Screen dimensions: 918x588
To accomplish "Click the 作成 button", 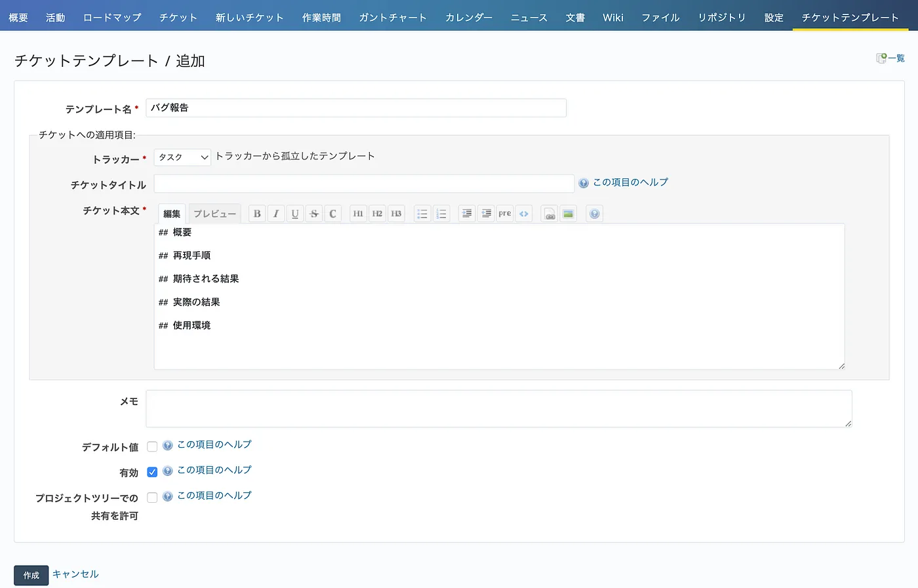I will click(x=31, y=575).
